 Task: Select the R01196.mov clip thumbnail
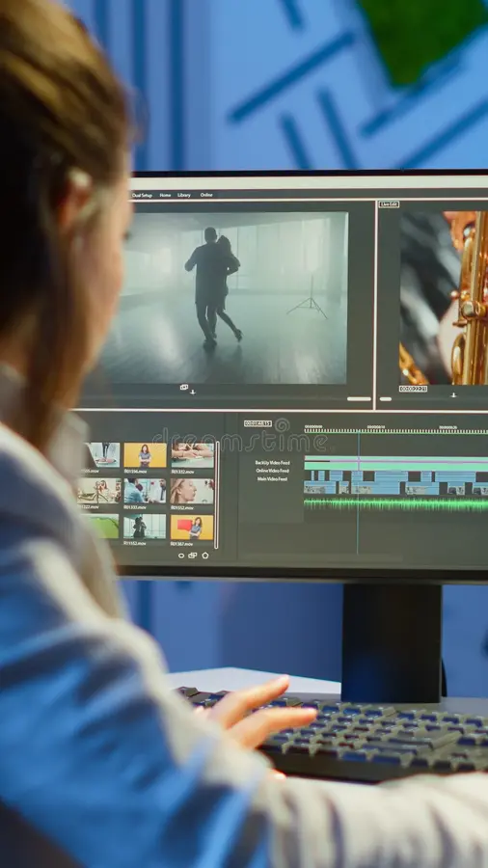point(145,455)
